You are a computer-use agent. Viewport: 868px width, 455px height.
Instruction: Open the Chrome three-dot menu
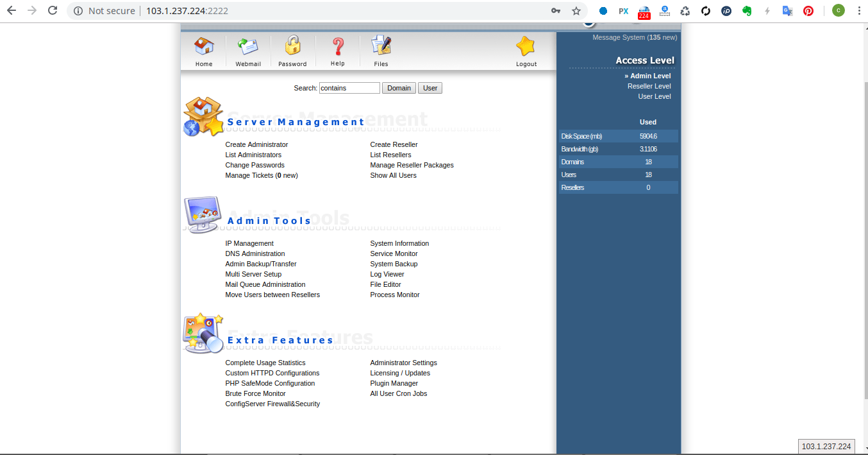click(x=858, y=11)
